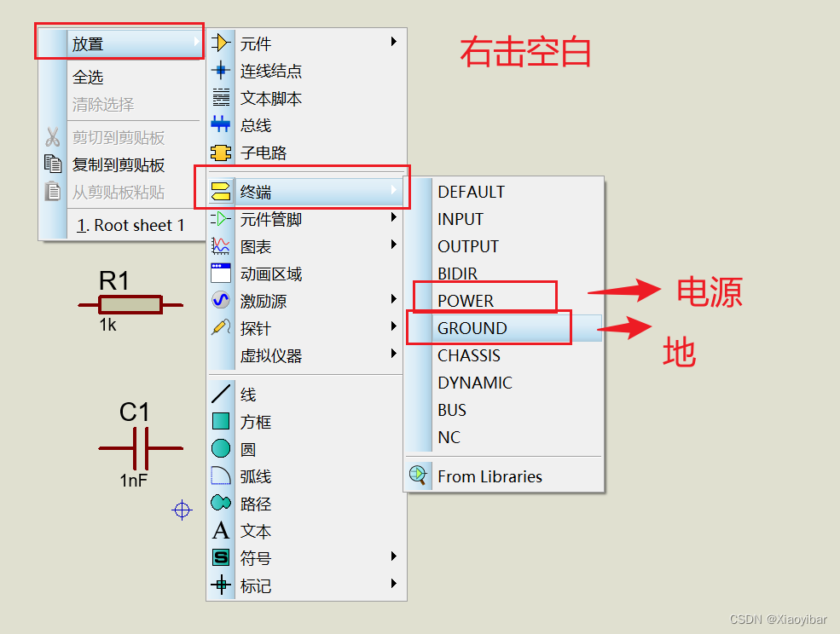The width and height of the screenshot is (840, 634).
Task: Click the 文本脚本 text script icon
Action: [221, 97]
